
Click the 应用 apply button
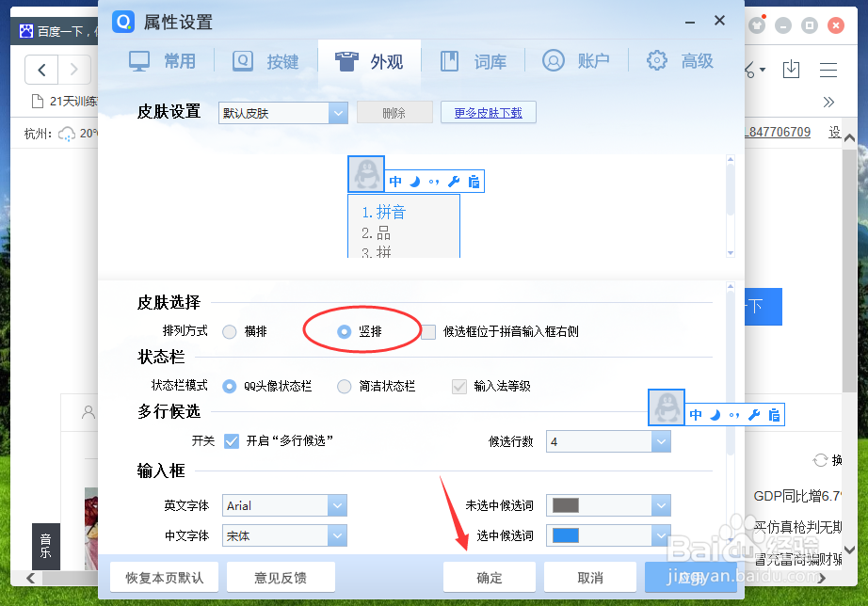coord(690,577)
